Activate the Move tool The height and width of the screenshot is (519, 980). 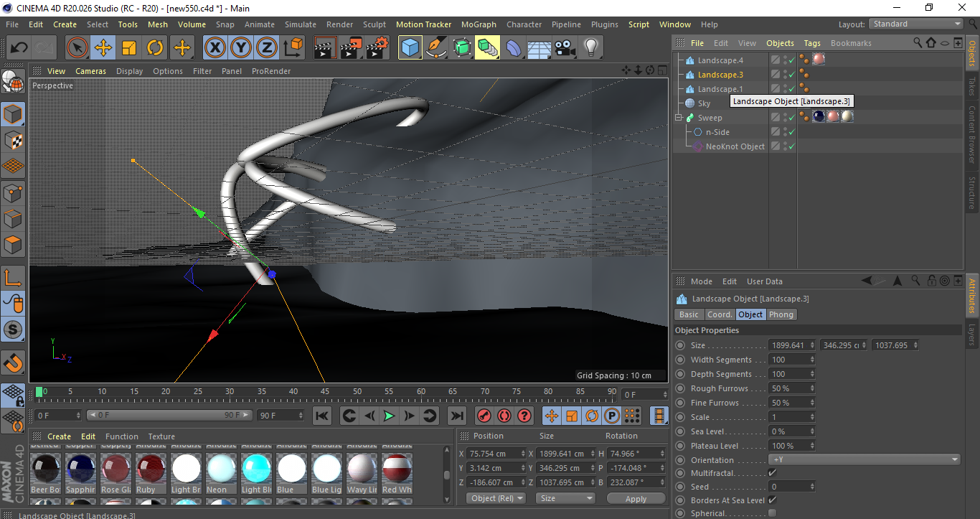click(103, 48)
